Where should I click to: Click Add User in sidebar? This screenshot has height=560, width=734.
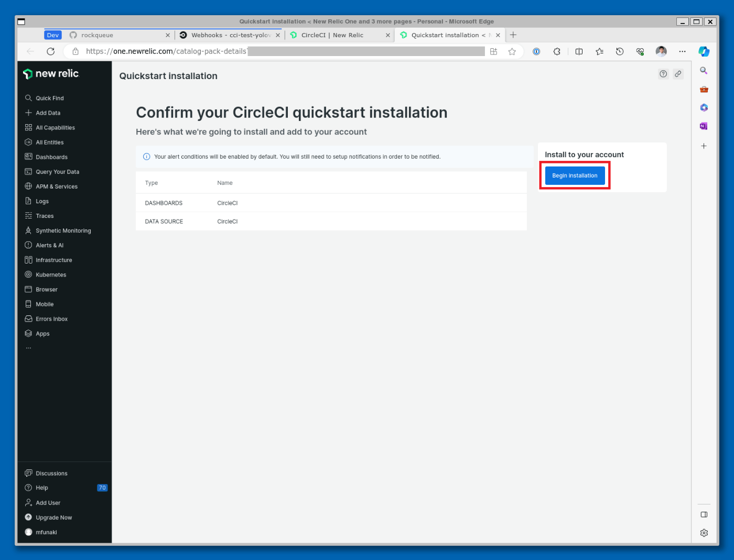click(x=48, y=502)
